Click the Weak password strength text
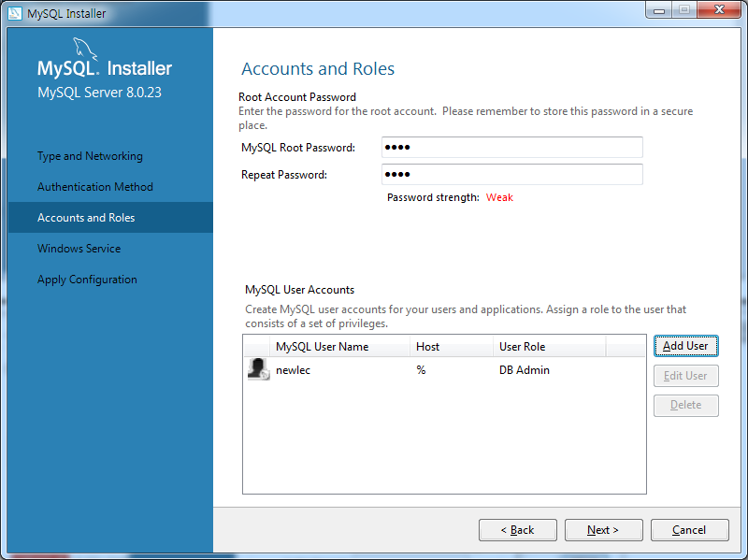Screen dimensions: 748x560 (x=499, y=197)
